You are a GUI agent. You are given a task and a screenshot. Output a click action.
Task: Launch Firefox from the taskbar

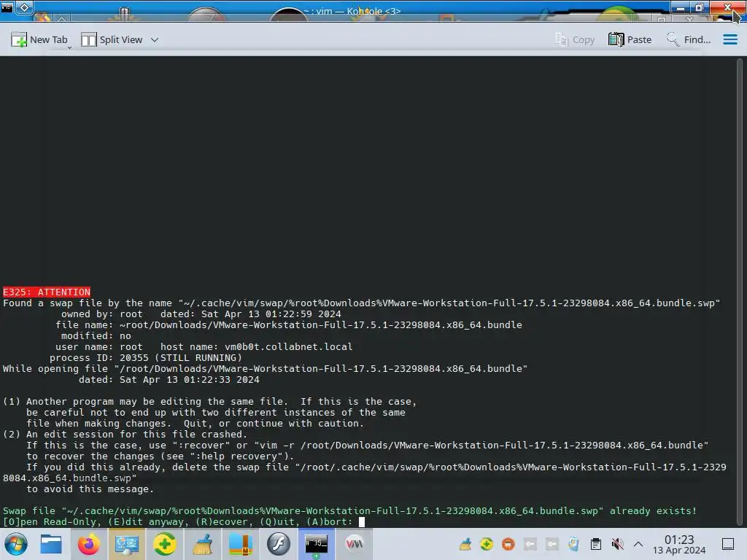(x=88, y=544)
